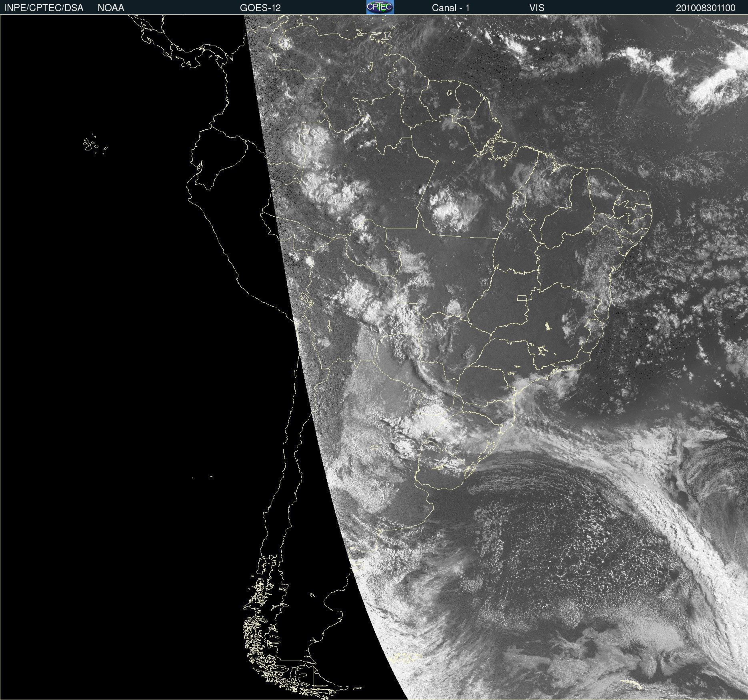Click the CPTEC logo in header
The image size is (748, 700).
click(x=380, y=7)
